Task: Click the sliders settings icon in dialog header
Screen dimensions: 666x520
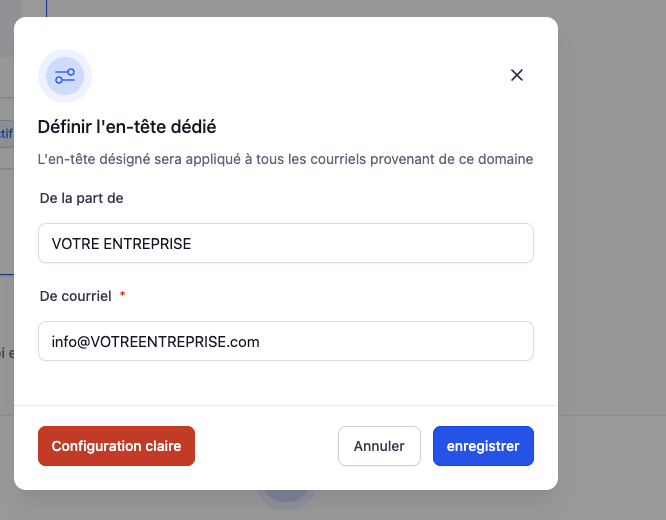Action: pos(65,76)
